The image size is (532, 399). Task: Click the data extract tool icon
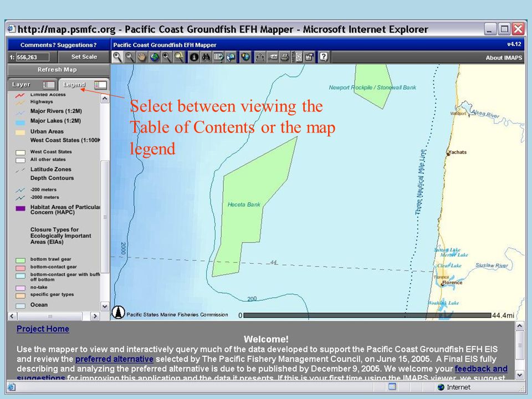pyautogui.click(x=309, y=57)
